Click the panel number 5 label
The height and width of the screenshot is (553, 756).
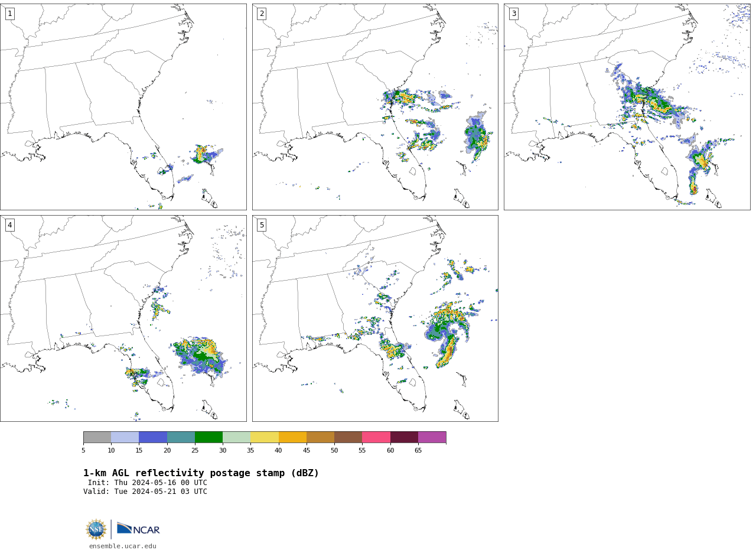click(x=262, y=225)
